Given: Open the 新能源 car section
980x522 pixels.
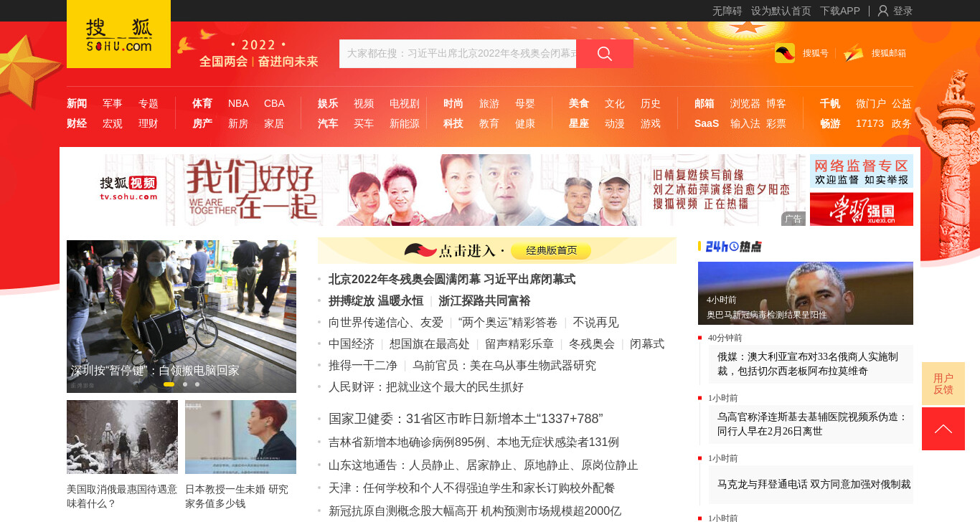Looking at the screenshot, I should (405, 123).
